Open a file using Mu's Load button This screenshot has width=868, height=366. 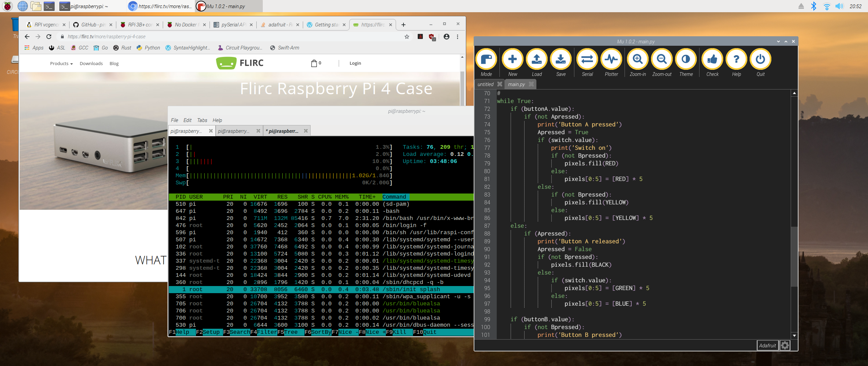point(537,63)
